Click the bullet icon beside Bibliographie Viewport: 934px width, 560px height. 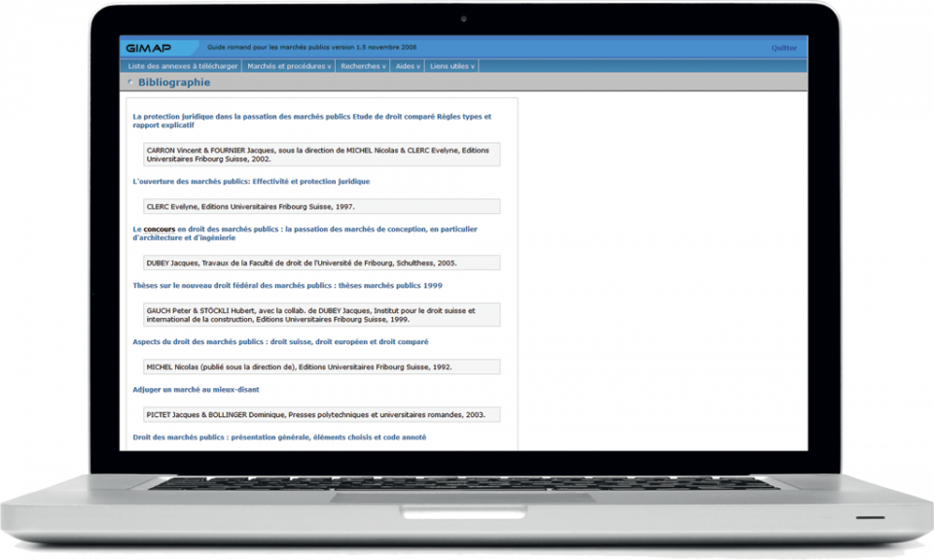click(131, 83)
